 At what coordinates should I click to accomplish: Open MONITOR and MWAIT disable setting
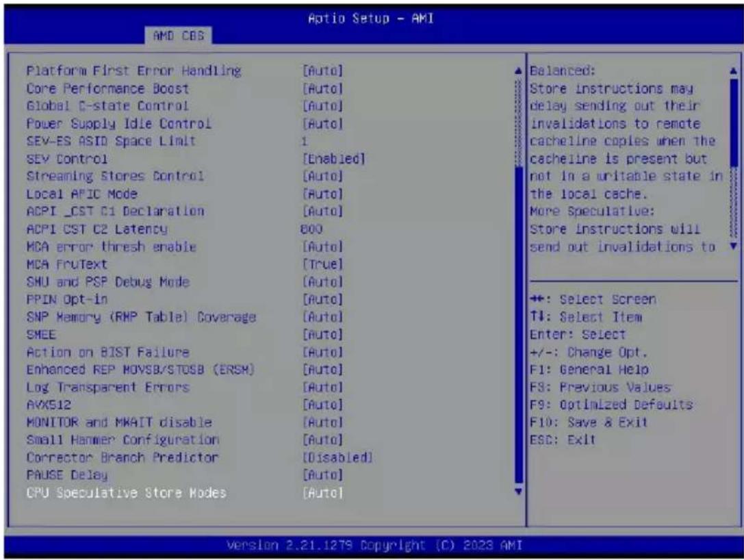[119, 422]
